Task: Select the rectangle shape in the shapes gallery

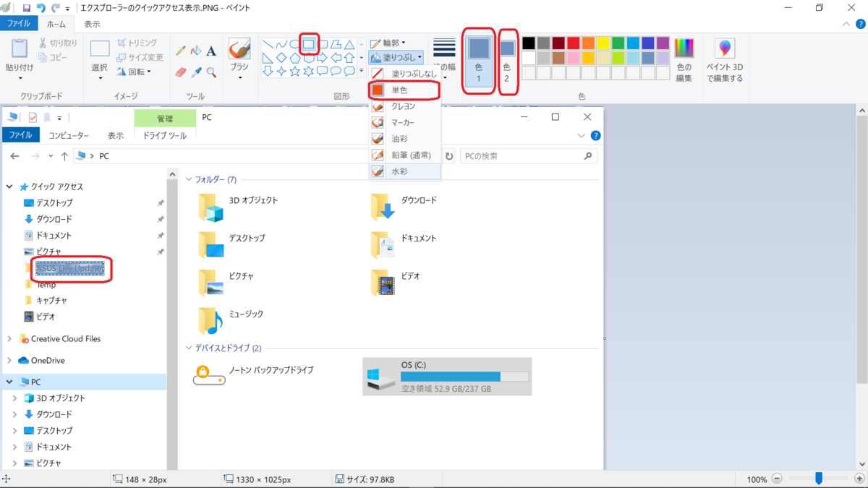Action: 310,43
